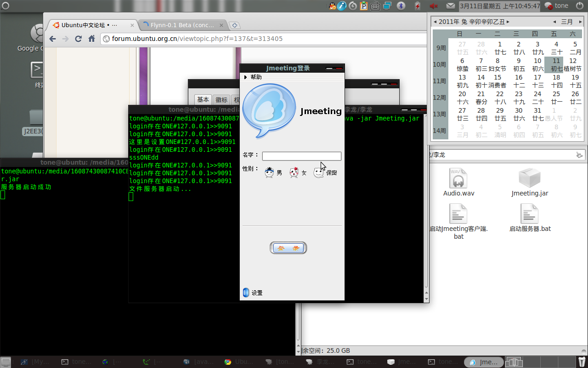Click the Jmeeting login button
Viewport: 588px width, 368px height.
tap(288, 248)
